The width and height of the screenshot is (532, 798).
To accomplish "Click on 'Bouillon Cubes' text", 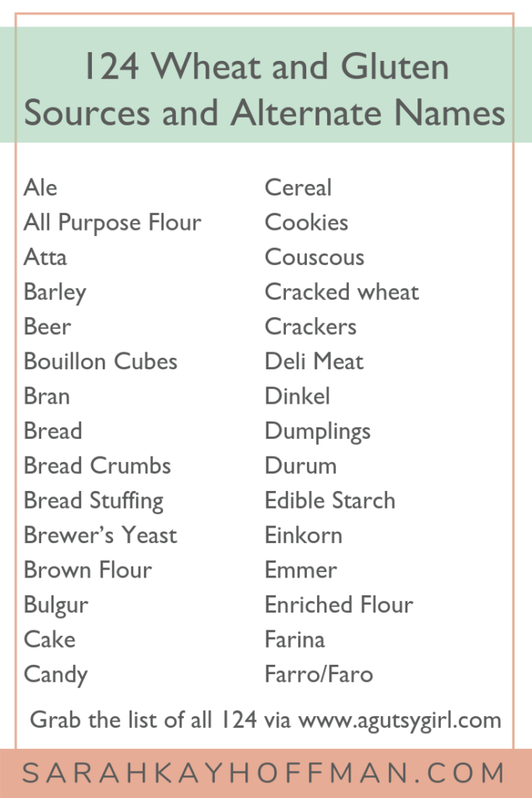I will 100,362.
